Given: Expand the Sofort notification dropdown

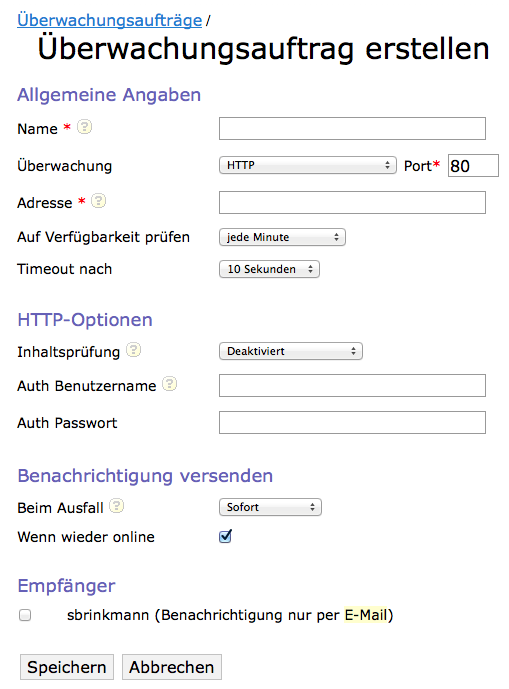Looking at the screenshot, I should pyautogui.click(x=270, y=507).
